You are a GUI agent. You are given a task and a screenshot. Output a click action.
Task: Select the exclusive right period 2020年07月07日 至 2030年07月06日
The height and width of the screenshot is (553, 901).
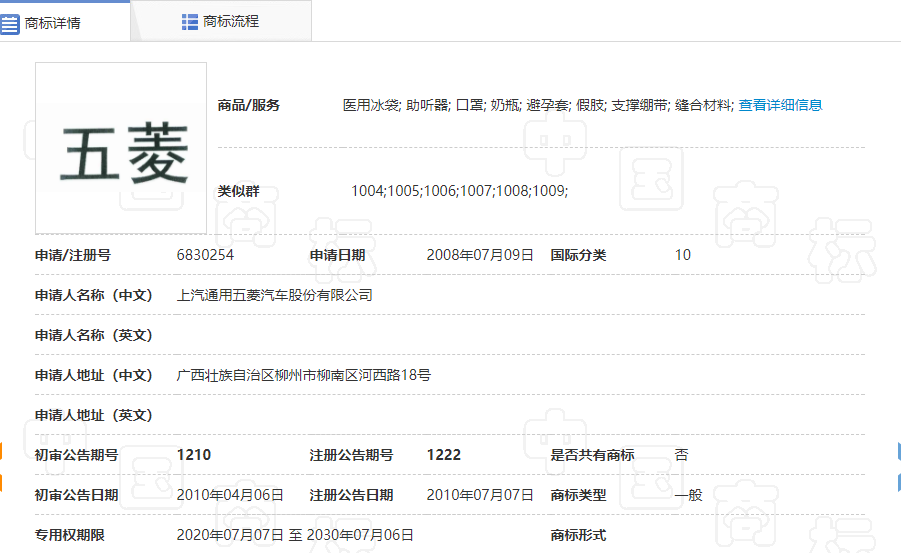295,535
